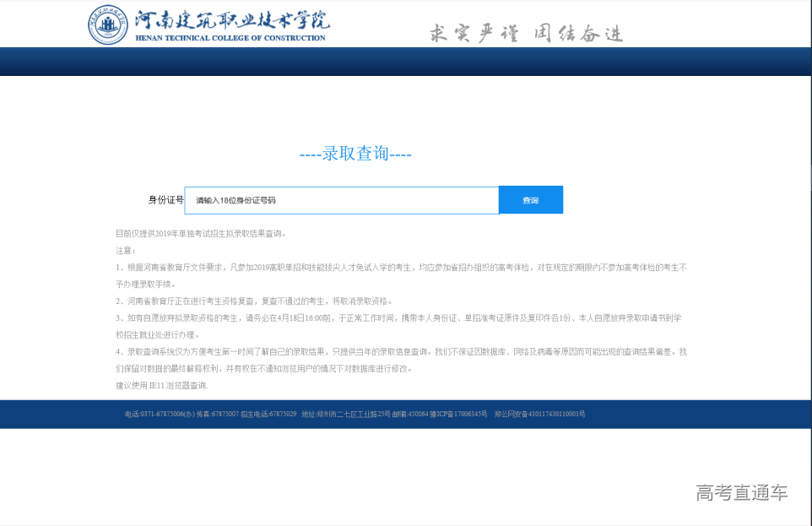This screenshot has width=812, height=526.
Task: Click the calligraphy college name in header
Action: (232, 19)
